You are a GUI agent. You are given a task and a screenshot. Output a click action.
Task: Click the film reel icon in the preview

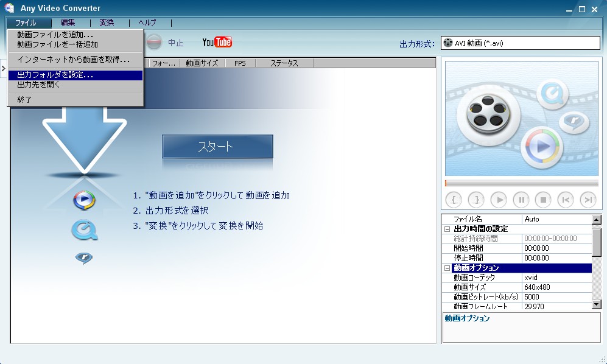488,115
